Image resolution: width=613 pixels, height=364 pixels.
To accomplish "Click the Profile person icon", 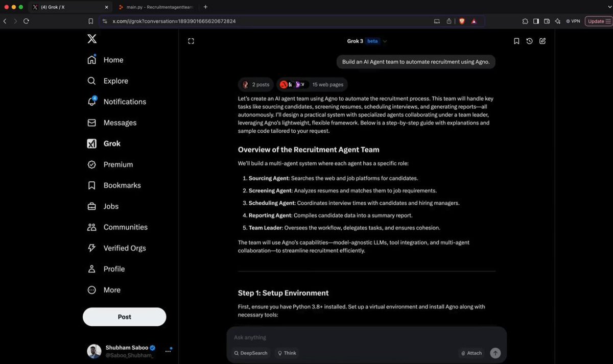I will click(92, 269).
